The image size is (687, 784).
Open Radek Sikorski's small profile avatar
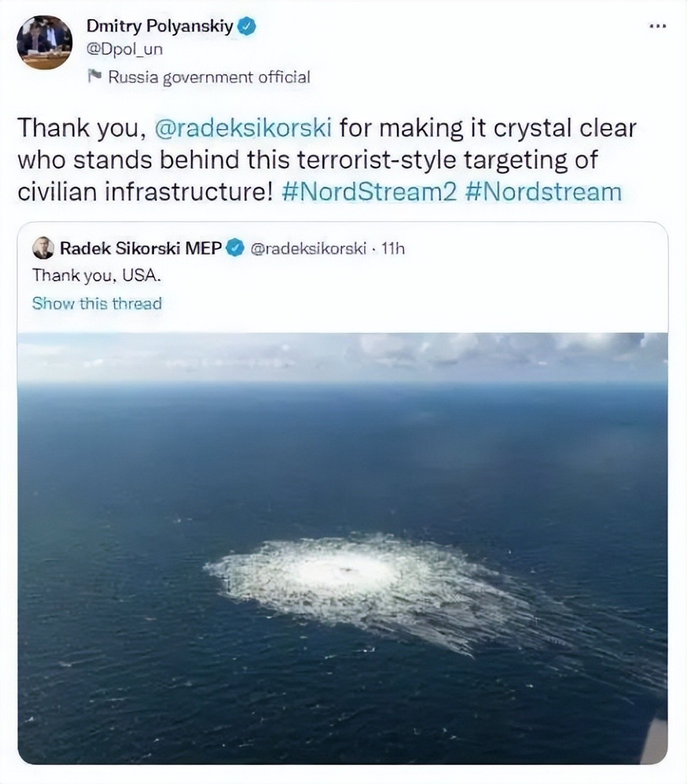(x=43, y=248)
